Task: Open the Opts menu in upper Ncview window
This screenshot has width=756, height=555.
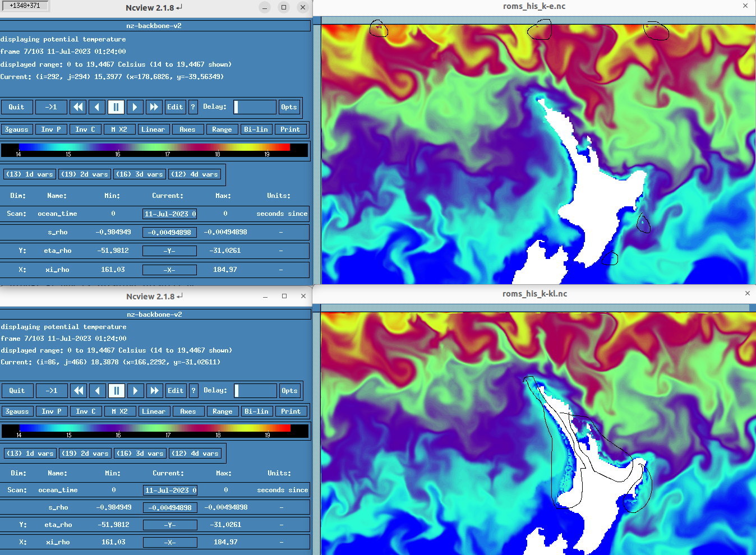Action: [x=289, y=107]
